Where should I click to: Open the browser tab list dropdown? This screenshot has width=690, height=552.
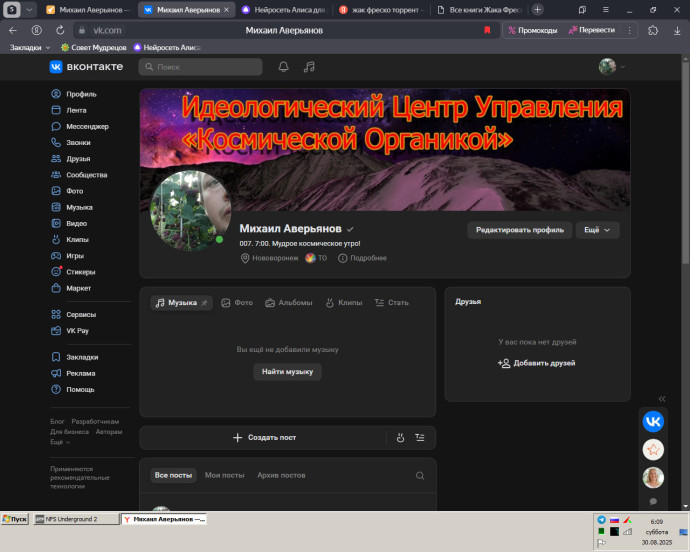(x=29, y=10)
